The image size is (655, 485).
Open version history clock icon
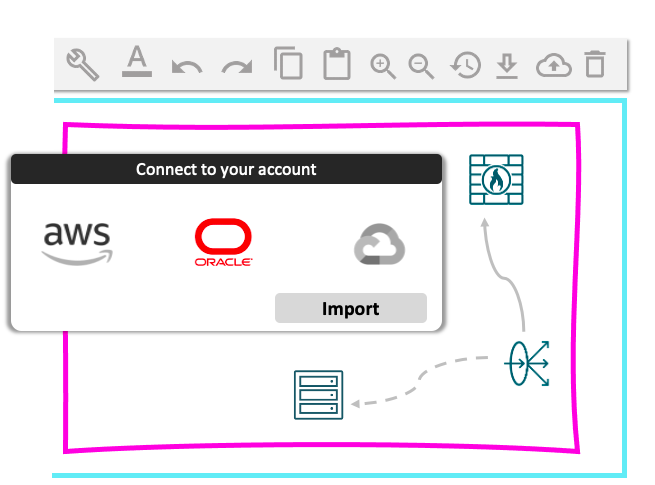pos(465,65)
